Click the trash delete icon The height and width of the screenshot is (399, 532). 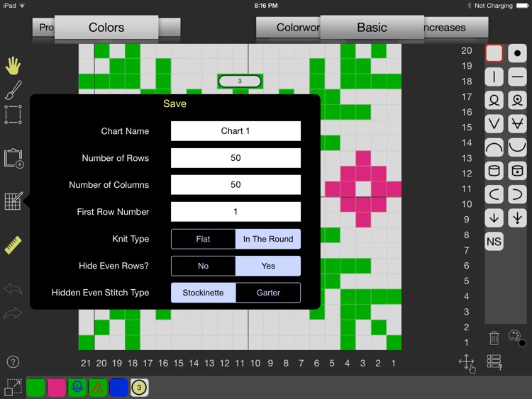(x=494, y=338)
